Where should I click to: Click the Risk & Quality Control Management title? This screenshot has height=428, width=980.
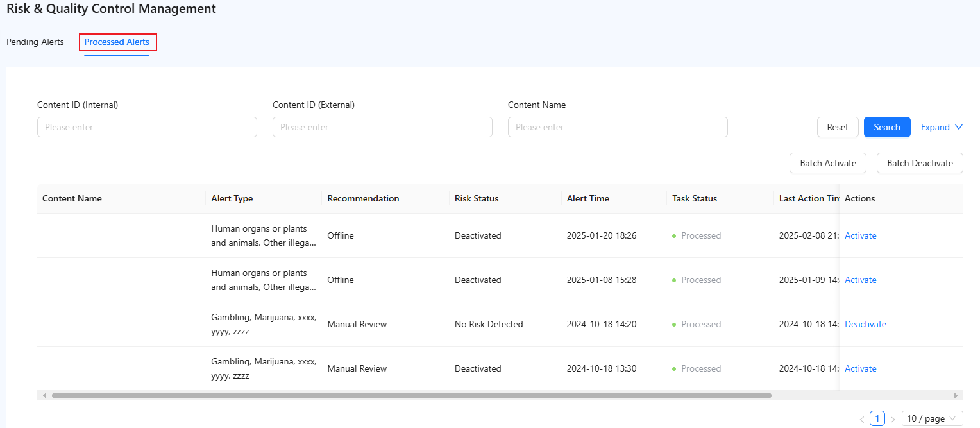[x=111, y=9]
